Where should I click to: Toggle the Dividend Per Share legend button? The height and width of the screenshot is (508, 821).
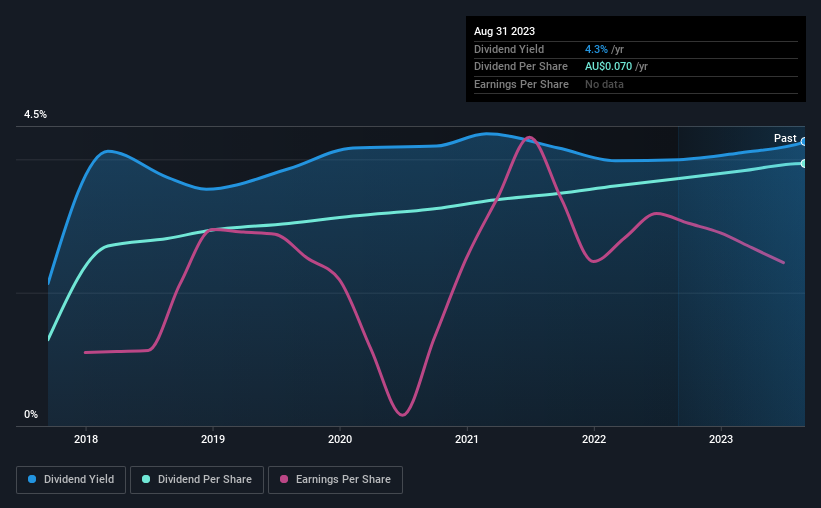pyautogui.click(x=197, y=480)
